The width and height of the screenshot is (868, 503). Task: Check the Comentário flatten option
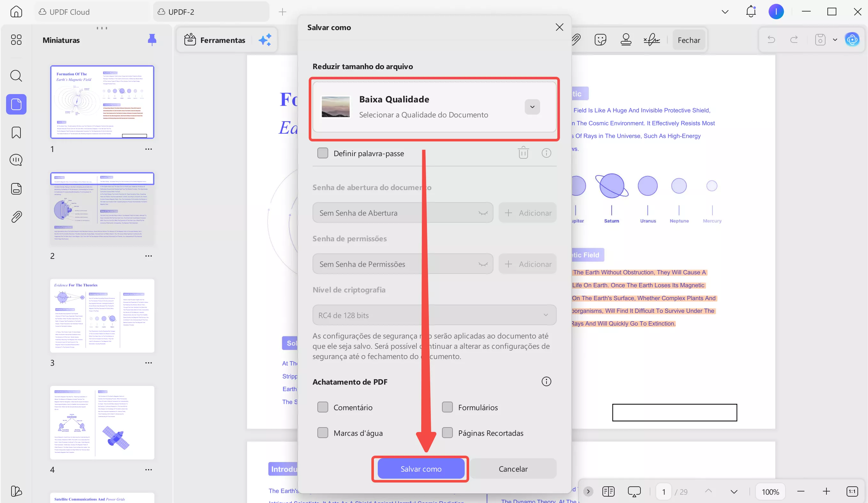323,407
